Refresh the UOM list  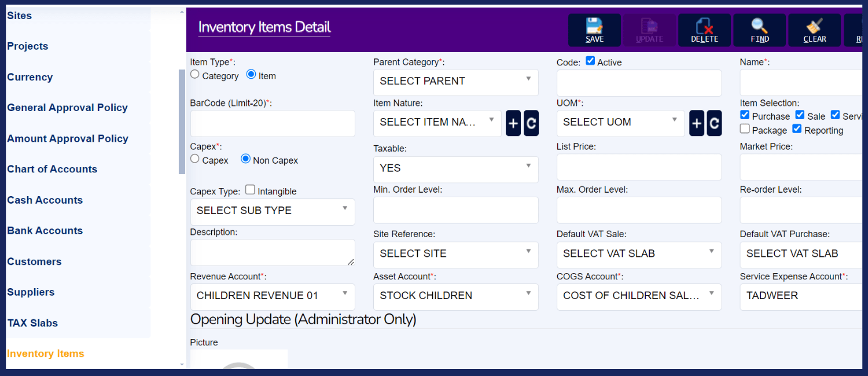pos(715,123)
